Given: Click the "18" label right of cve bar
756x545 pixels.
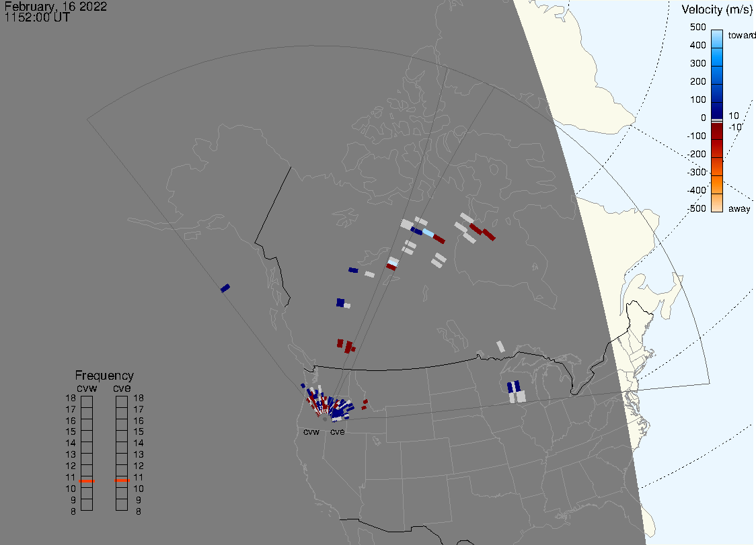Looking at the screenshot, I should [139, 399].
